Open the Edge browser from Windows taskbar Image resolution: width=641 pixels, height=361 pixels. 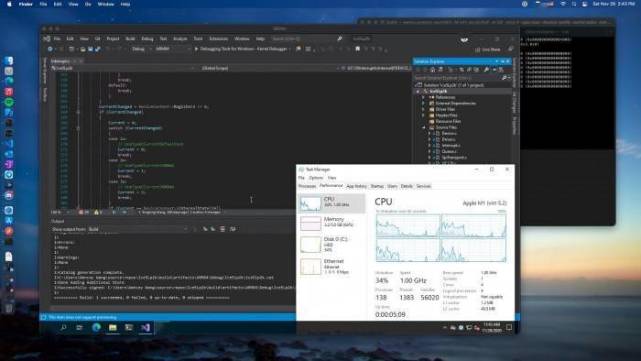coord(96,327)
